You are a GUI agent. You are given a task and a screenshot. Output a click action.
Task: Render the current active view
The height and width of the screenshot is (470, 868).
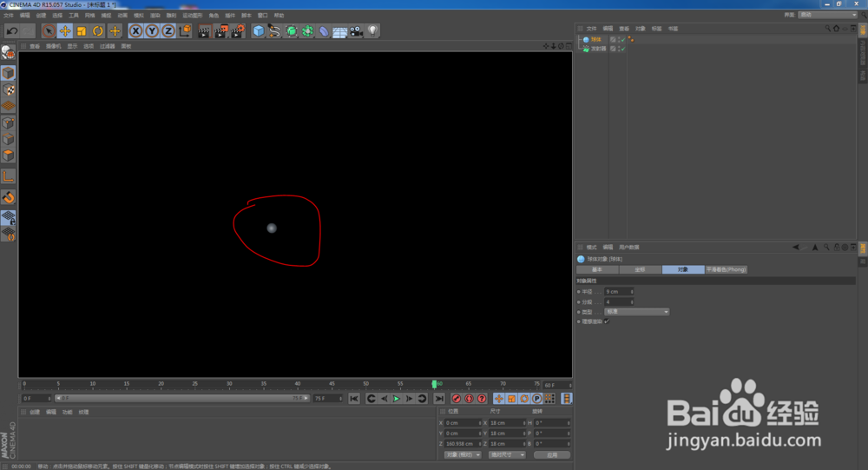point(204,31)
